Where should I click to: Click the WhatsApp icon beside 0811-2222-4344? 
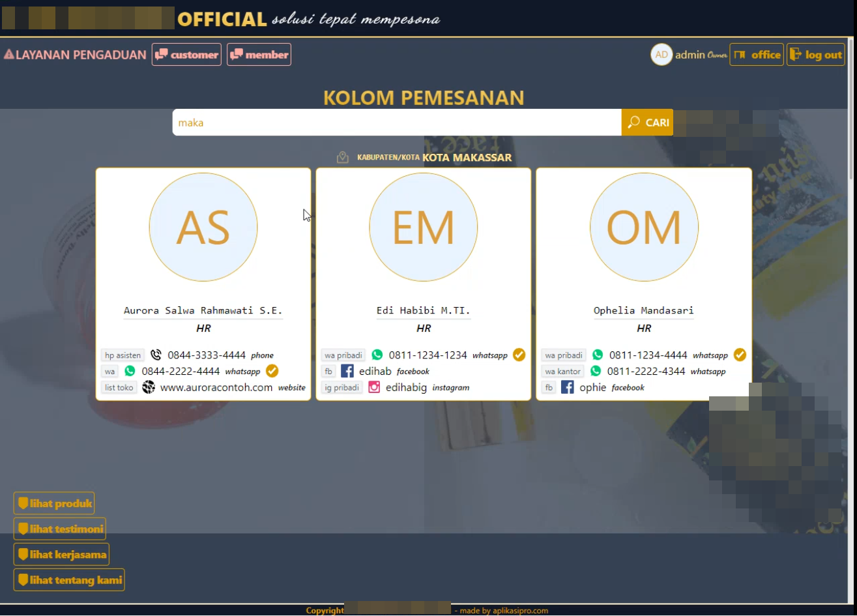coord(596,371)
